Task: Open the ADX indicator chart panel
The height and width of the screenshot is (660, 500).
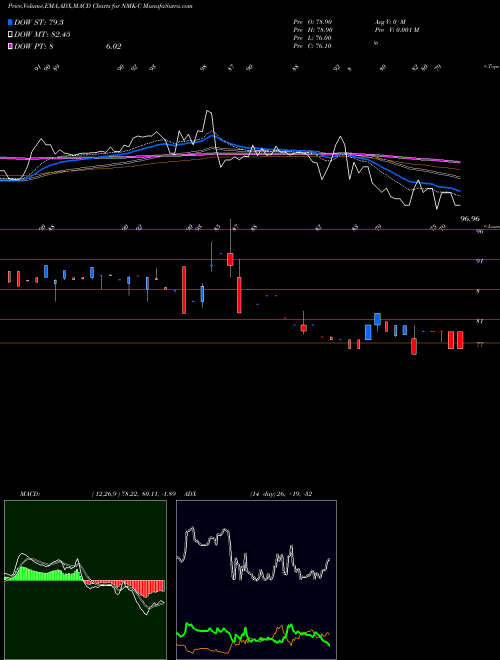Action: (x=256, y=580)
